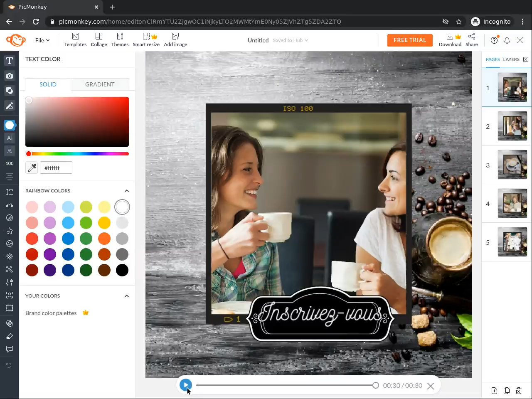Open the star effects tool
Image resolution: width=532 pixels, height=399 pixels.
coord(10,231)
